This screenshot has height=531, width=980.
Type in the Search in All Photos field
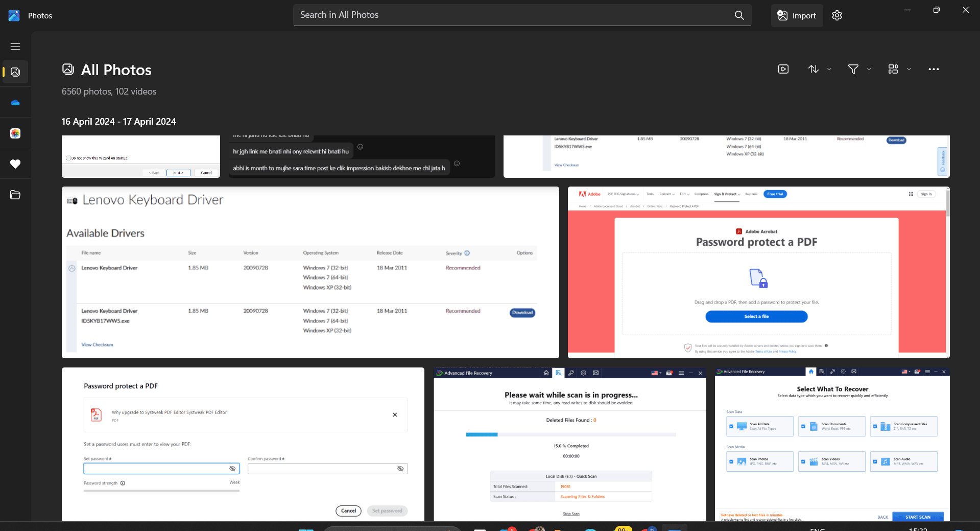pyautogui.click(x=511, y=15)
